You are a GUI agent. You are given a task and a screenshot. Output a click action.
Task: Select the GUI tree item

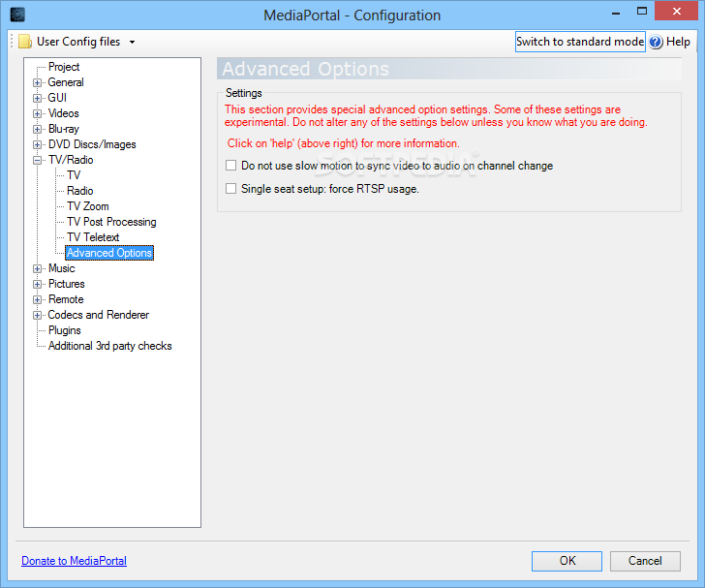(x=57, y=98)
